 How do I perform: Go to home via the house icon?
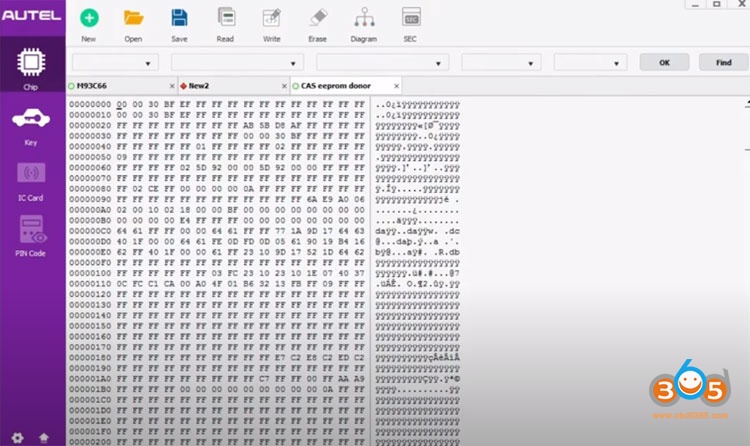pos(43,437)
